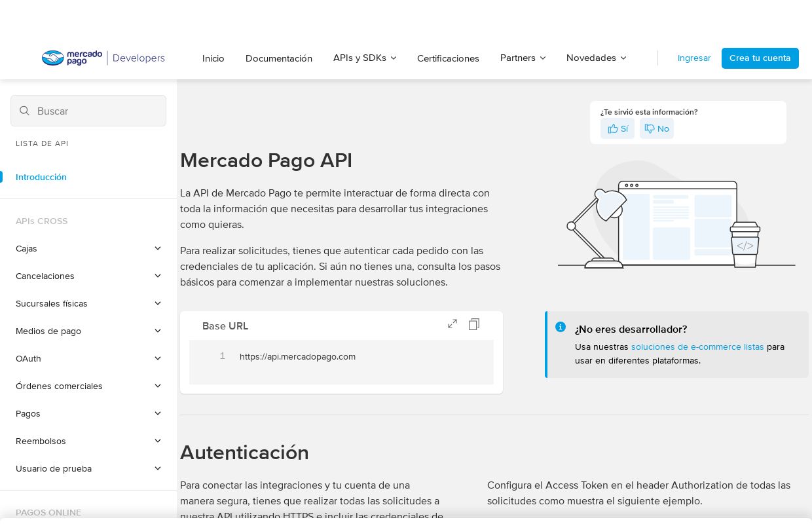Select Introducción in the sidebar

41,177
